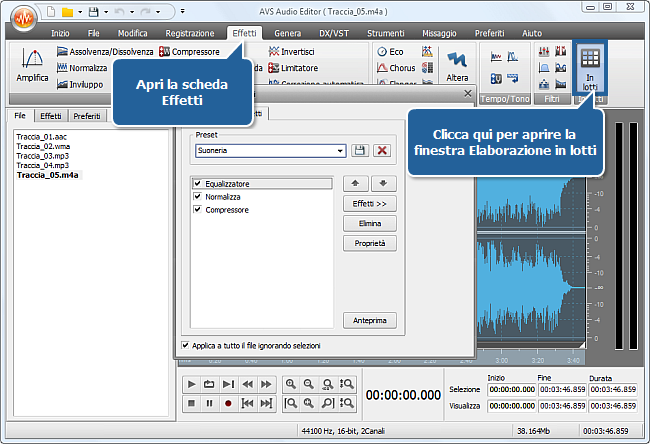This screenshot has width=650, height=444.
Task: Save the preset with the floppy icon
Action: pos(360,150)
